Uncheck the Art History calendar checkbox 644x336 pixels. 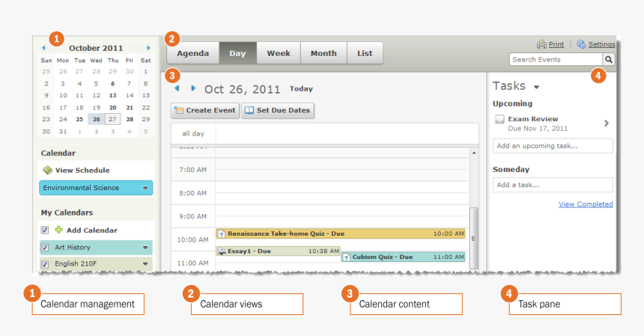point(45,248)
